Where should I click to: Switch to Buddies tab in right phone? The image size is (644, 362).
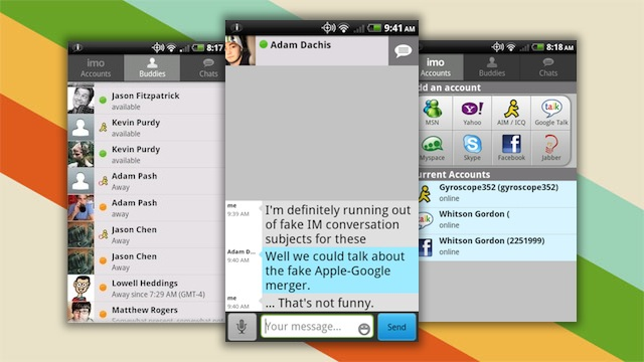click(x=492, y=67)
